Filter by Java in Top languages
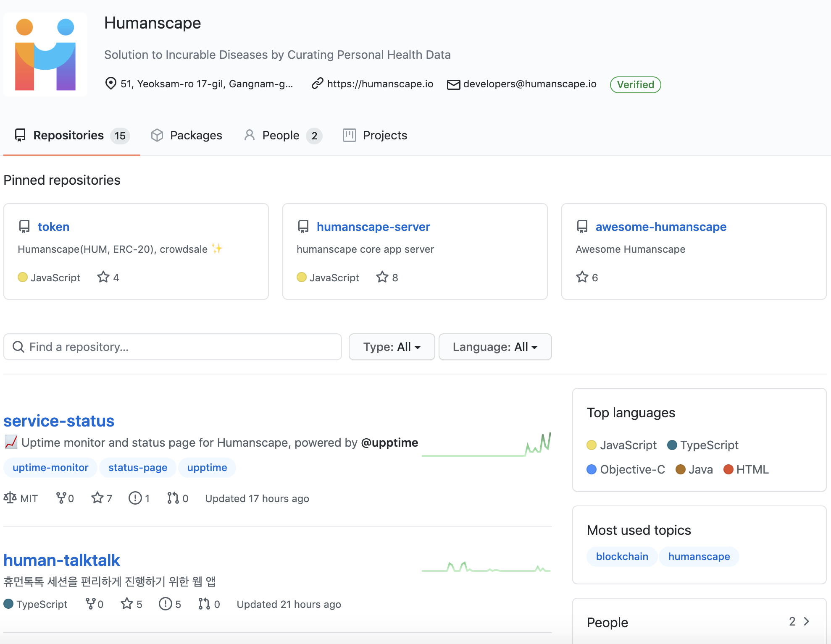The height and width of the screenshot is (644, 831). (x=694, y=469)
